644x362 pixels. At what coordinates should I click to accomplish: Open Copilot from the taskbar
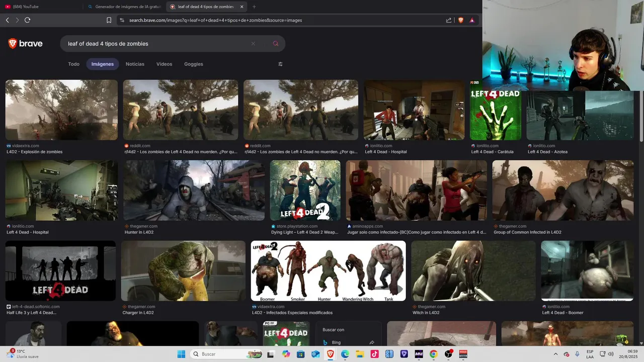(286, 354)
